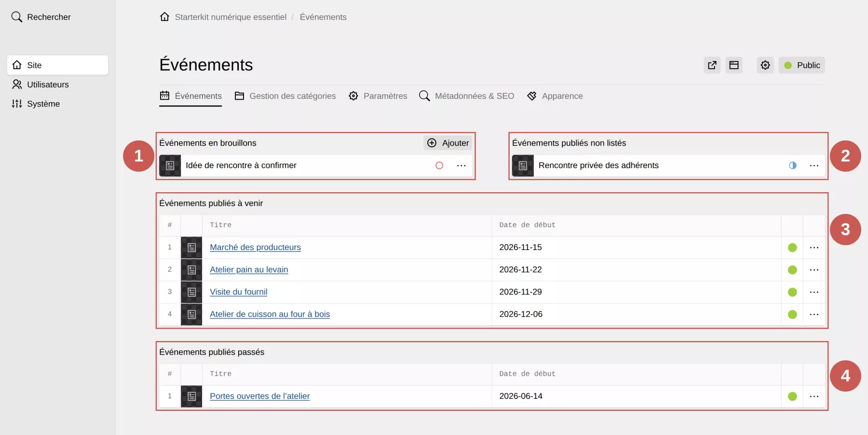Click page icon of Rencontre privée des adhérents
This screenshot has height=435, width=868.
pyautogui.click(x=523, y=166)
